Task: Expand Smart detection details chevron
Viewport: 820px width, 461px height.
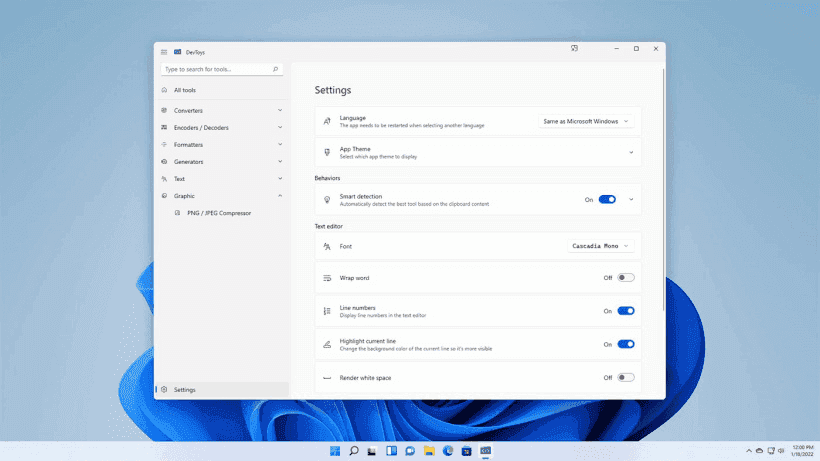Action: (631, 200)
